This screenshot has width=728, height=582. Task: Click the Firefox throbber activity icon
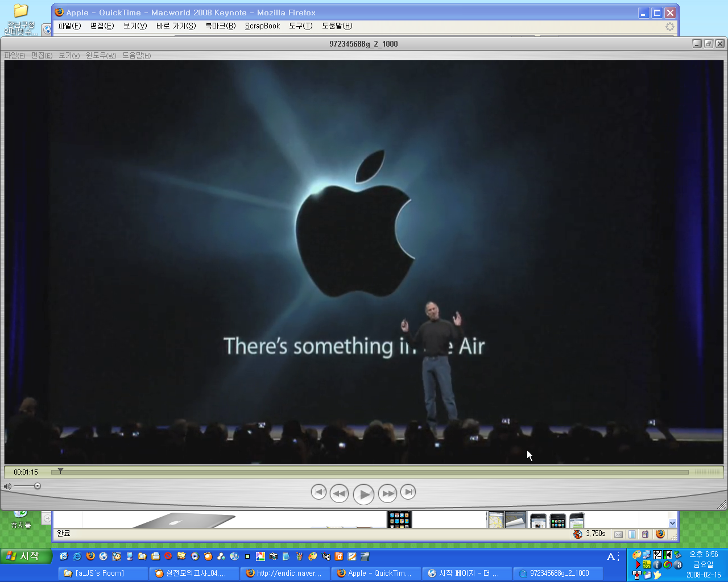click(670, 26)
